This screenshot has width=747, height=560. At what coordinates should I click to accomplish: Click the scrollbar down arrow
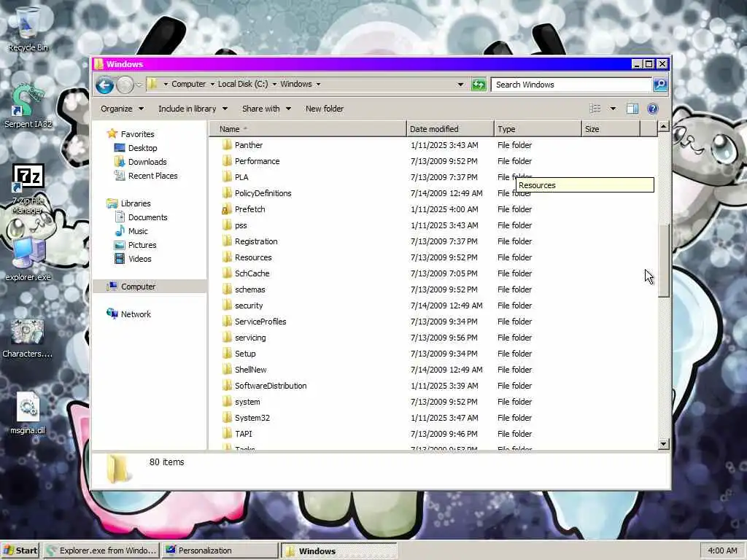point(664,444)
